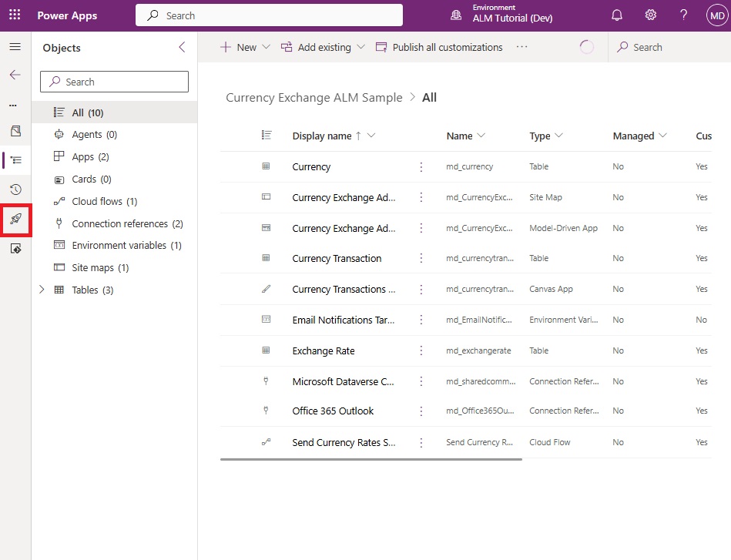The image size is (731, 560).
Task: Go back using the left arrow
Action: 15,75
